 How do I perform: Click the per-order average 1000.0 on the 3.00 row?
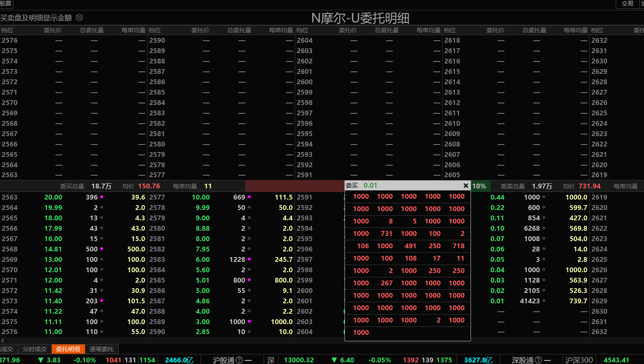282,322
